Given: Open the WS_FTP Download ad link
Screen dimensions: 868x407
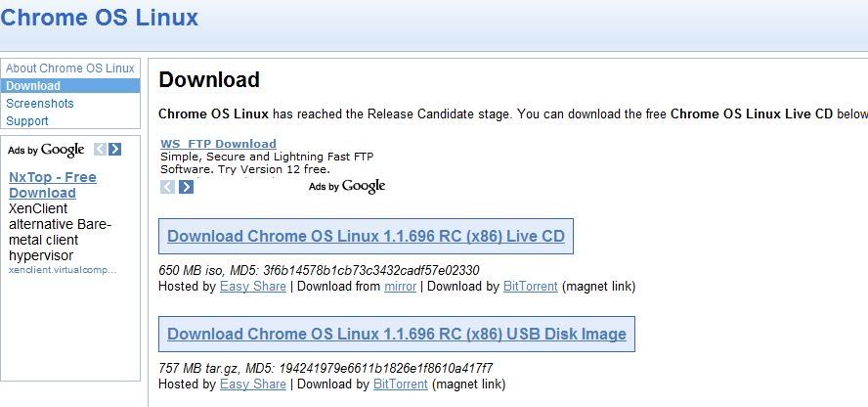Looking at the screenshot, I should pos(218,144).
